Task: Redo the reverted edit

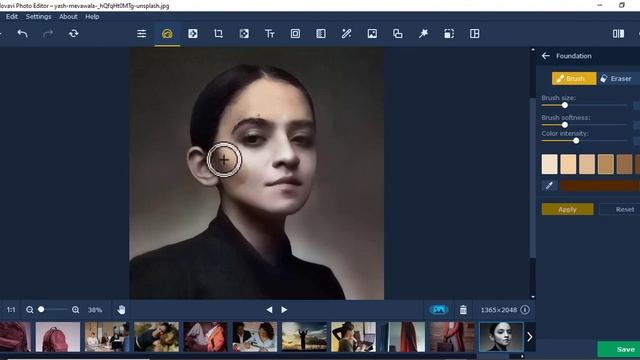Action: pos(48,33)
